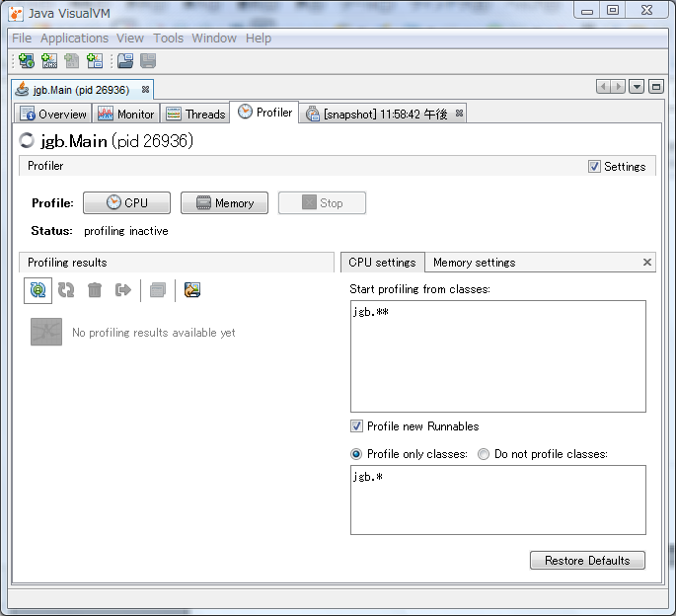Click the Load snapshot toolbar icon
676x616 pixels.
(x=125, y=61)
